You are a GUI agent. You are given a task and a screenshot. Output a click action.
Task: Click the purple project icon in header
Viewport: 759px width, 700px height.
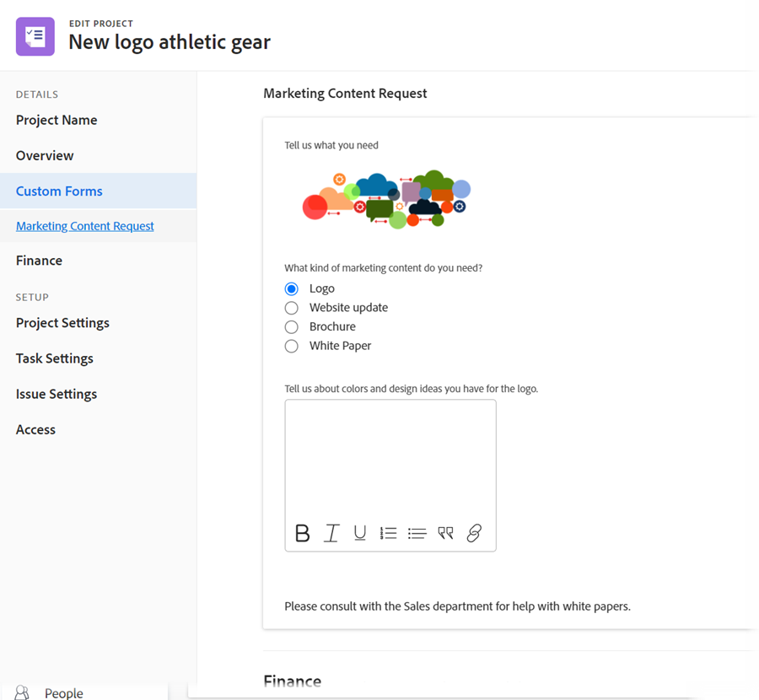(35, 36)
